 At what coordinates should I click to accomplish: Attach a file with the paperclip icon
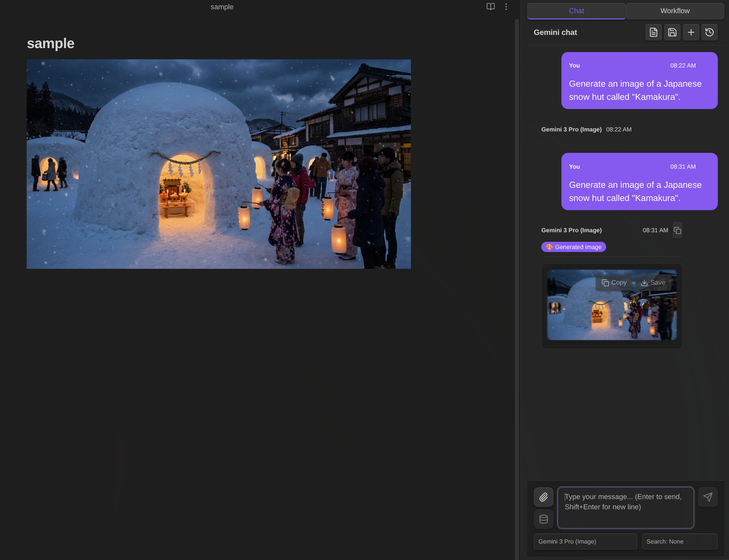pos(543,497)
